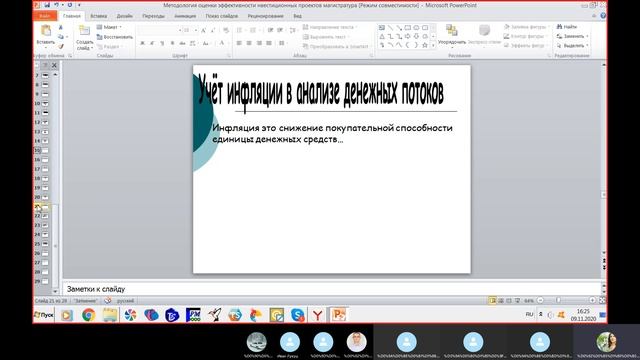Open the paragraph dialog launcher
The image size is (640, 360).
371,55
